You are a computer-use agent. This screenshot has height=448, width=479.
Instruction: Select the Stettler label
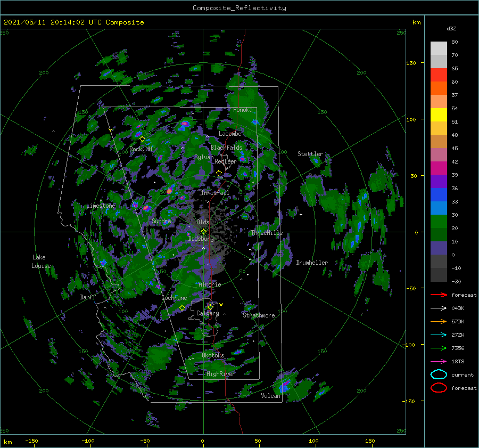[x=310, y=154]
